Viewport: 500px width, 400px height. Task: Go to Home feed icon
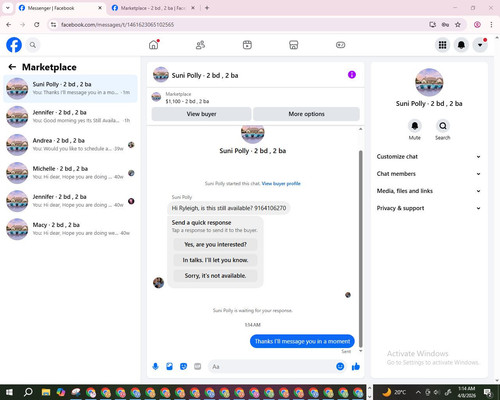coord(154,45)
